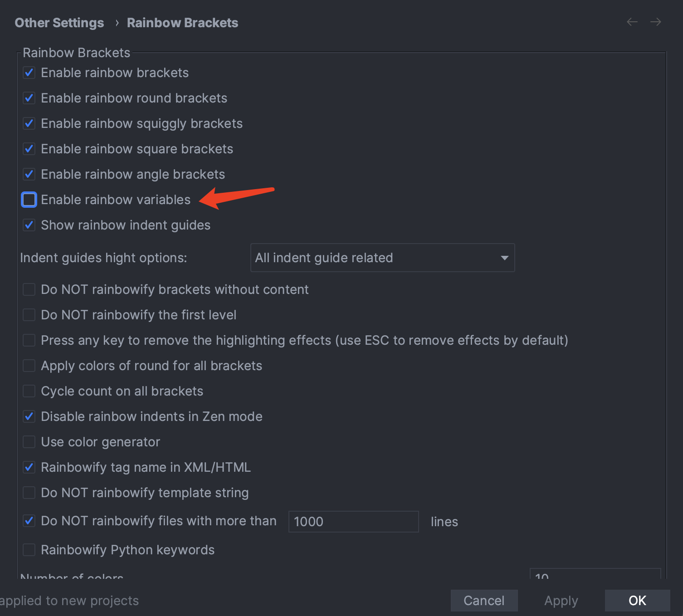Disable Rainbowify tag name in XML/HTML
The height and width of the screenshot is (616, 683).
click(29, 467)
